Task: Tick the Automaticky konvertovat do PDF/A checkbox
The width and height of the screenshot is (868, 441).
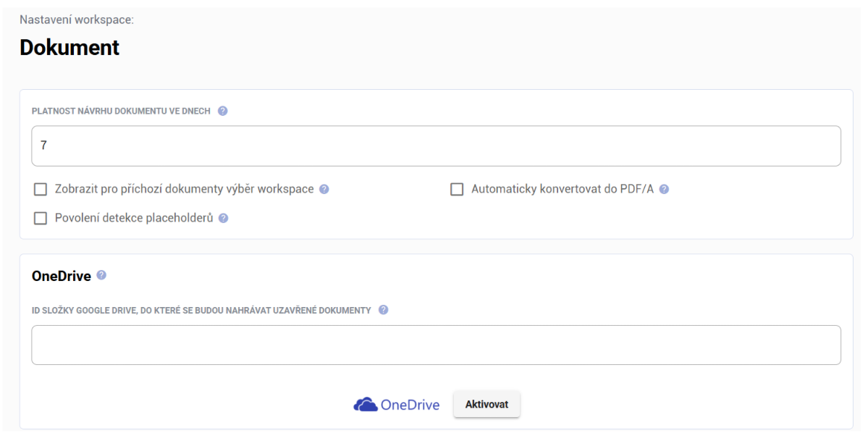Action: pyautogui.click(x=457, y=190)
